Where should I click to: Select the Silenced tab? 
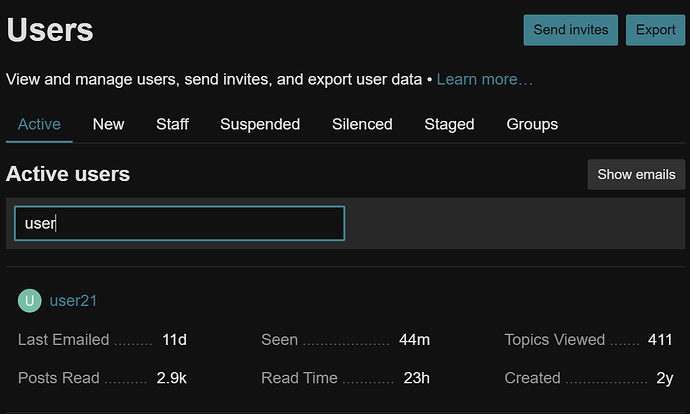pos(362,124)
